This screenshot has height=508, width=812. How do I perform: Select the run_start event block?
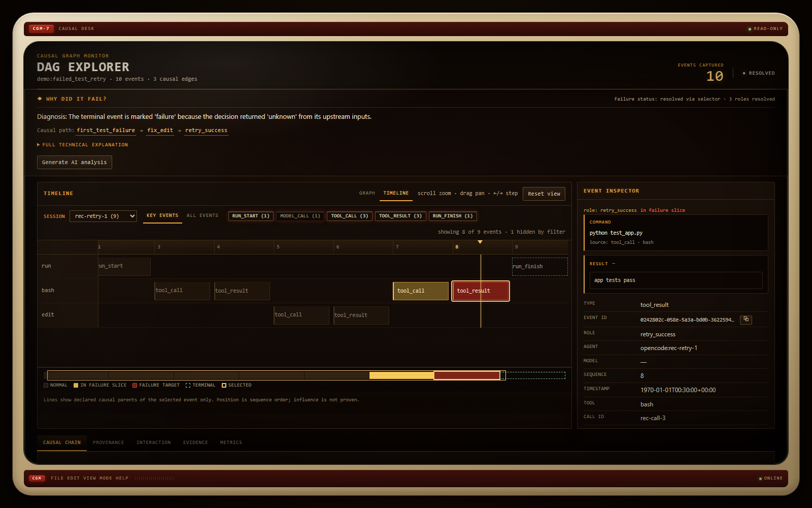[x=124, y=266]
